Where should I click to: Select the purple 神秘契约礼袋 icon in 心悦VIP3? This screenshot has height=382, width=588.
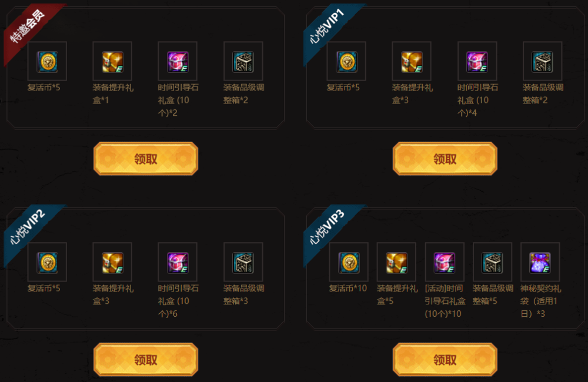540,263
